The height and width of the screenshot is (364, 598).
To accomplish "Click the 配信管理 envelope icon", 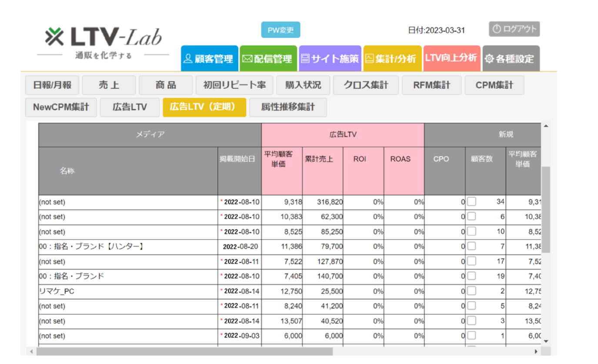I will 247,59.
